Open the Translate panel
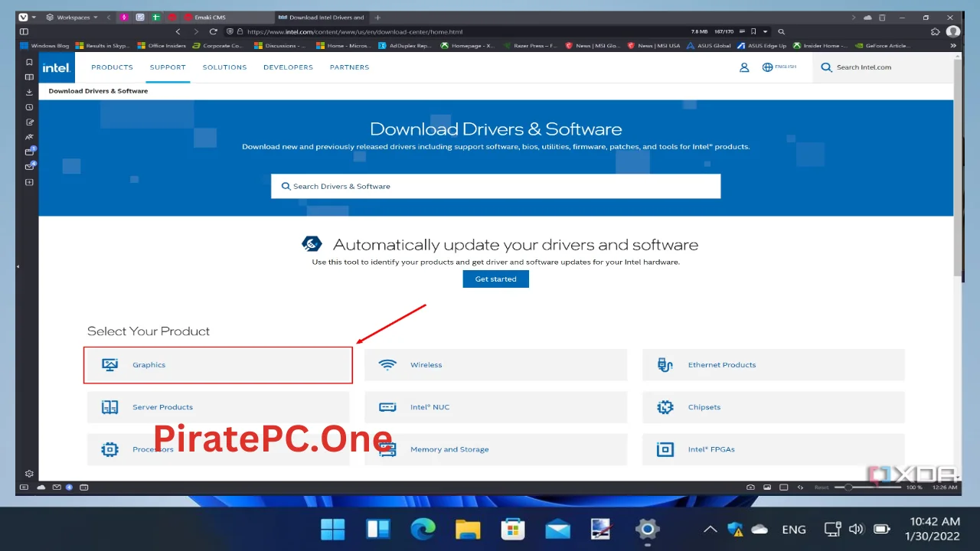 pos(29,137)
